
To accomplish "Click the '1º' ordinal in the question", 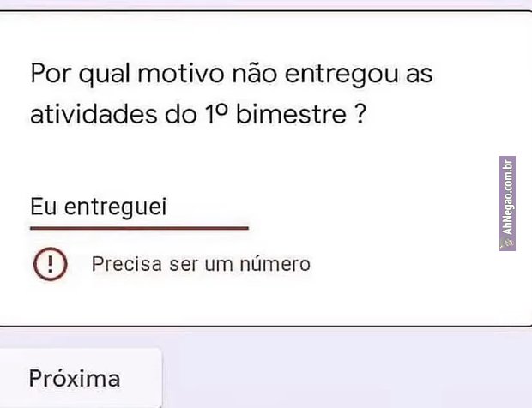I will pyautogui.click(x=216, y=113).
